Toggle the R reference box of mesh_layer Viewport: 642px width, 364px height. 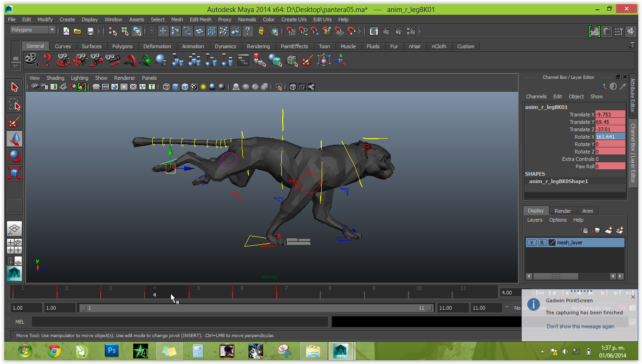coord(542,243)
